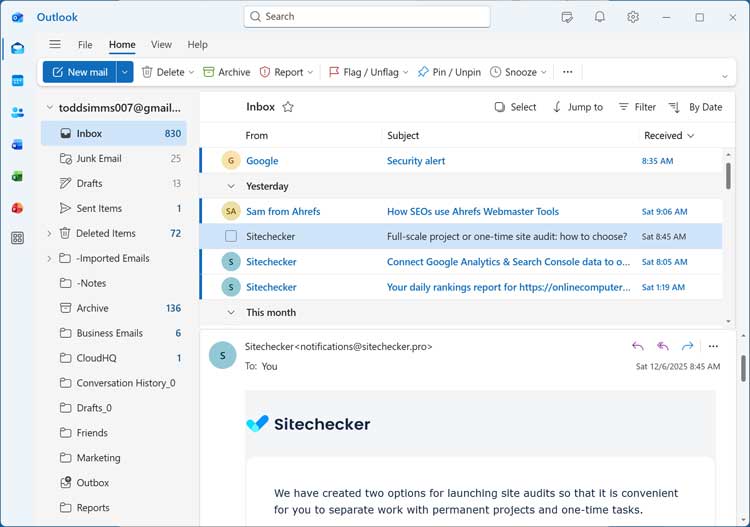This screenshot has height=527, width=750.
Task: Forward the Sitechecker message
Action: click(x=687, y=346)
